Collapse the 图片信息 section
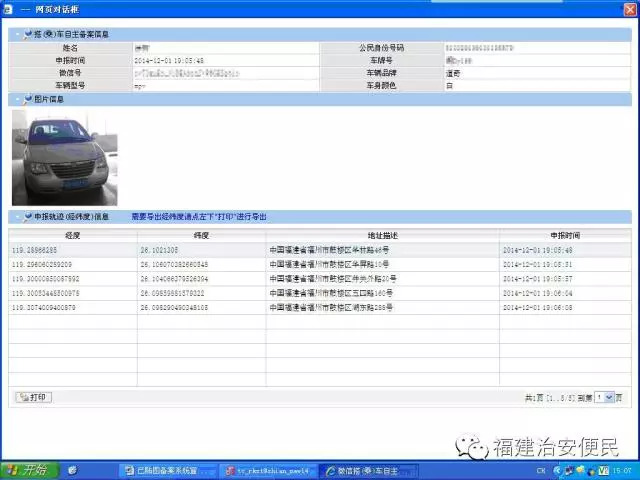Viewport: 640px width, 480px height. tap(16, 99)
